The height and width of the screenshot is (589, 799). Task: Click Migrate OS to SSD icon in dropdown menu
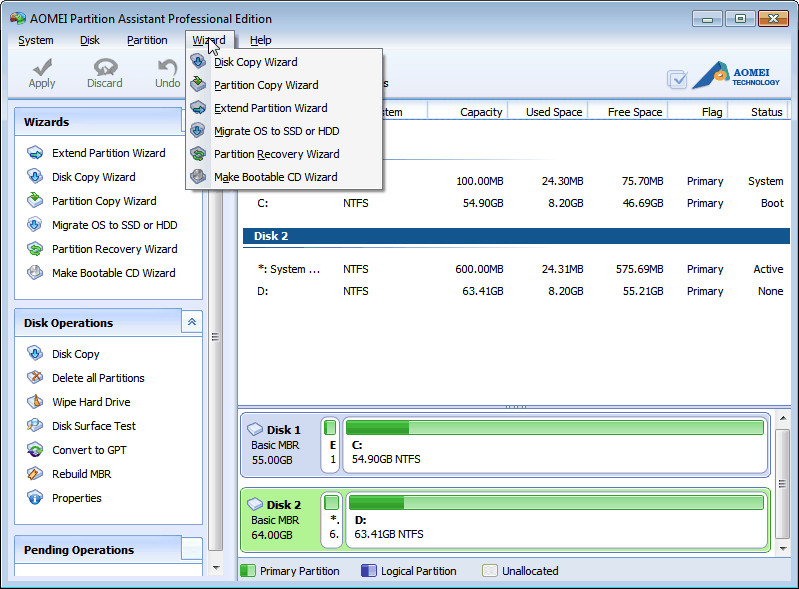[198, 131]
